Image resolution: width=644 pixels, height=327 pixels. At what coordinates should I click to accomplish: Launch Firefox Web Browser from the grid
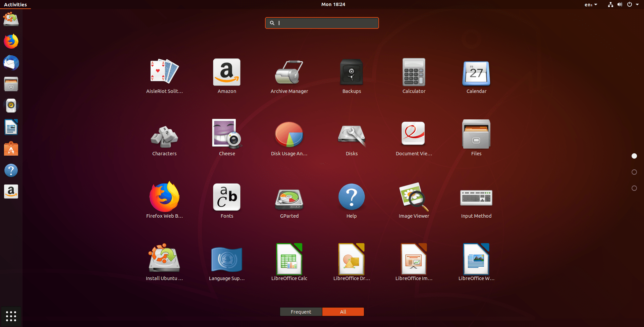point(164,201)
